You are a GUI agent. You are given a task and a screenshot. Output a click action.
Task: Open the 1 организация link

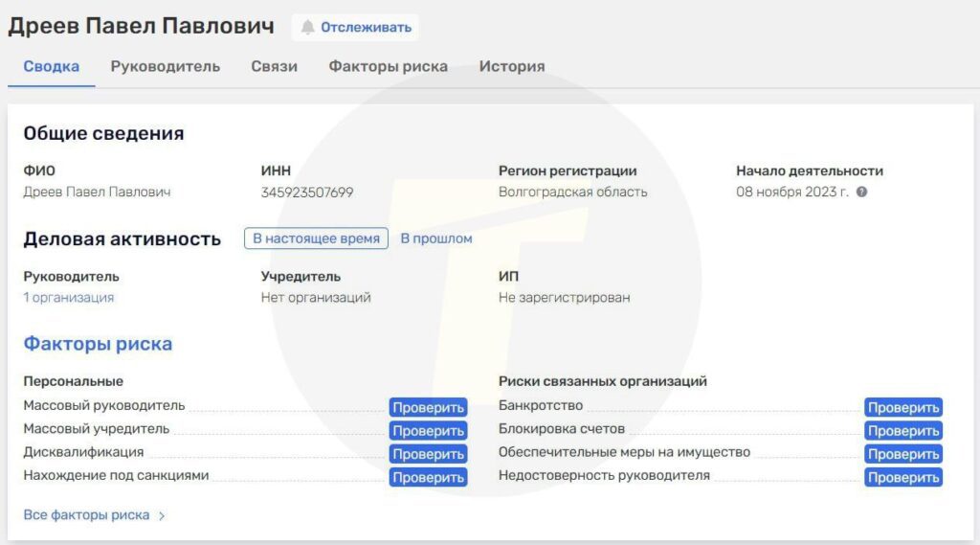68,298
